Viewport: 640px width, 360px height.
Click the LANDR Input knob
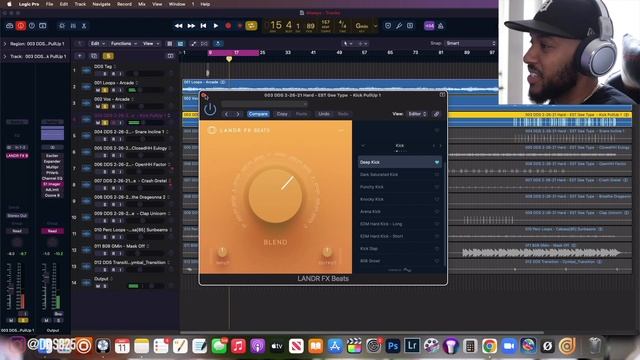222,252
